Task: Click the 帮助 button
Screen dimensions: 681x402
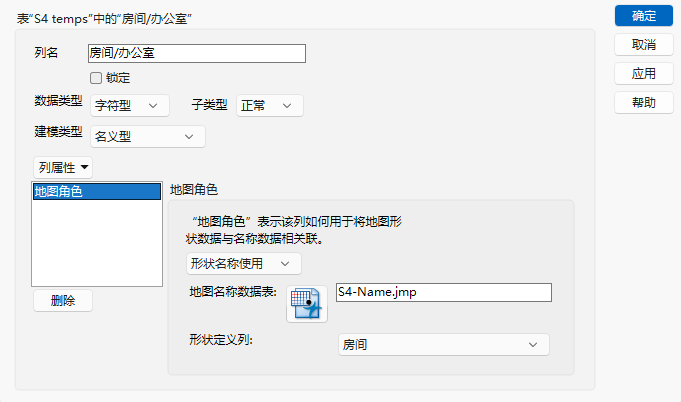Action: click(644, 103)
